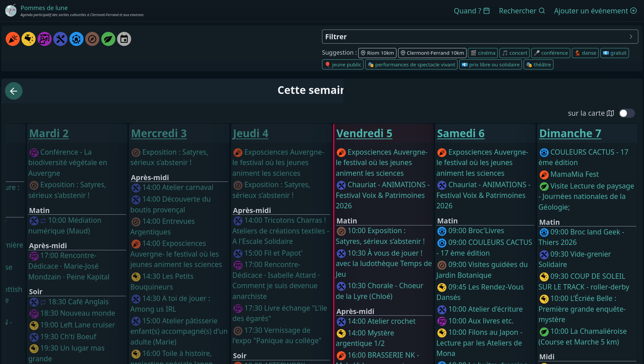Open 10:00 Atelier d'écriture event

[x=480, y=309]
